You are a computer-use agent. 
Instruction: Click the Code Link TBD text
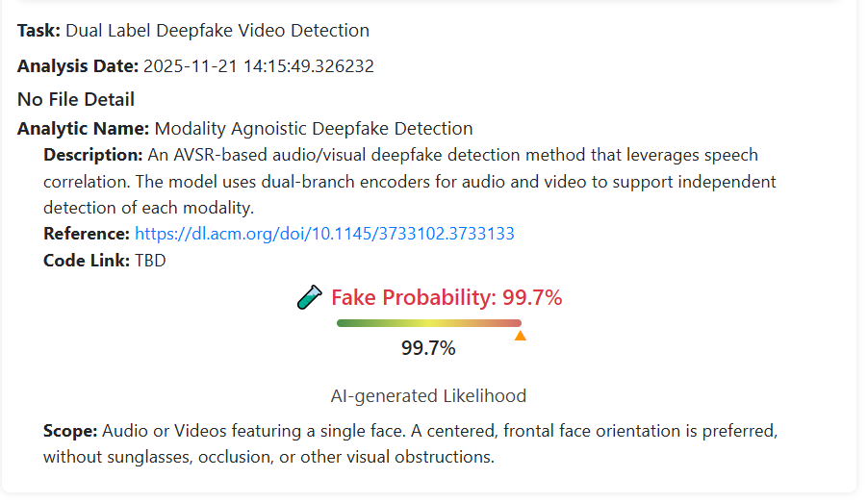point(150,261)
